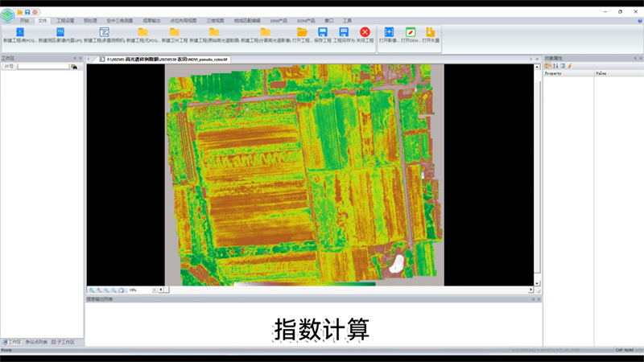
Task: Click the circular refresh view icon below image
Action: 122,290
